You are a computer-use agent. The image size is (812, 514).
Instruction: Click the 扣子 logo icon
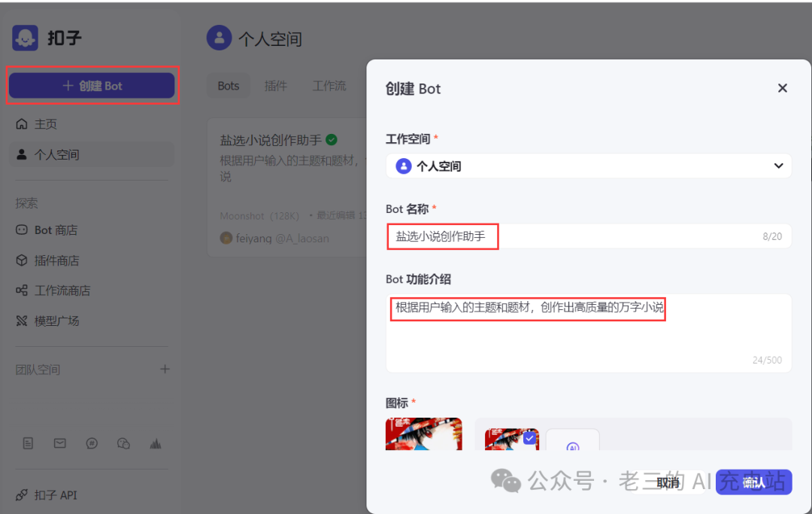[x=25, y=38]
